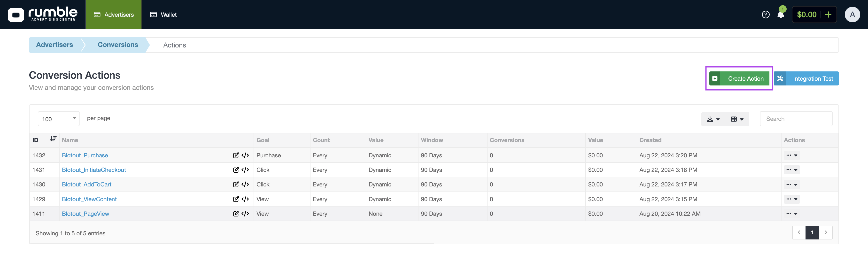The image size is (868, 261).
Task: Show code snippet for Blotout_PageView
Action: tap(245, 214)
